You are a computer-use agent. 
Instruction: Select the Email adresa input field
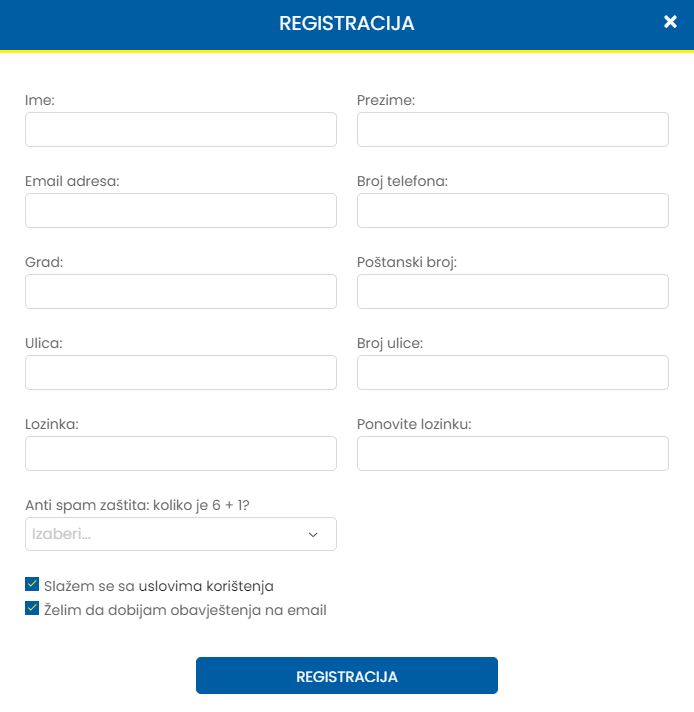(x=181, y=211)
